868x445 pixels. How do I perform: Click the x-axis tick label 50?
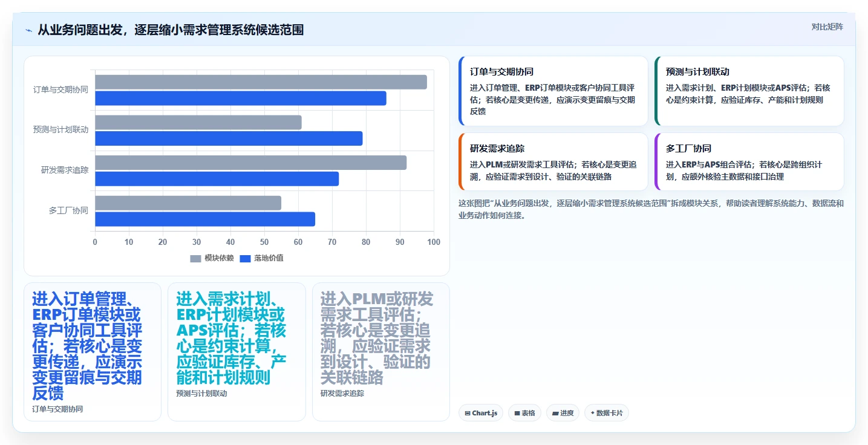[x=264, y=242]
